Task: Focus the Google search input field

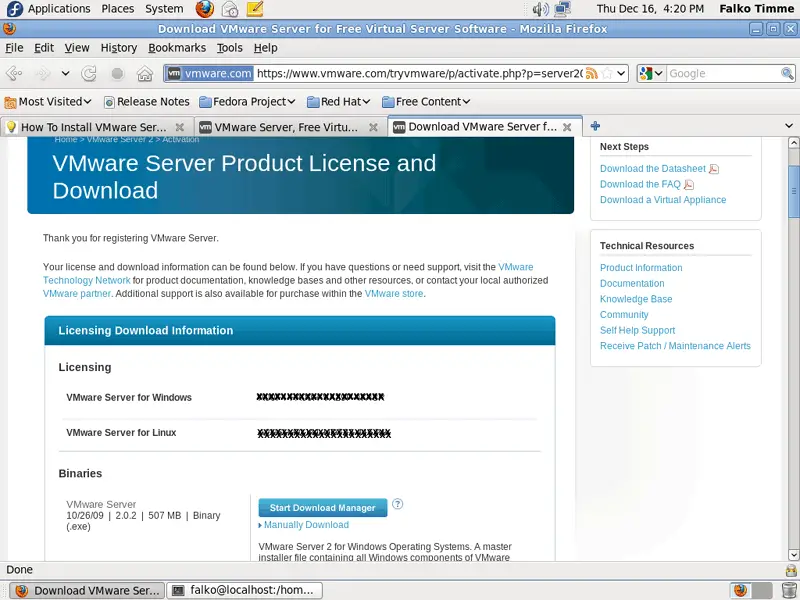Action: click(x=723, y=73)
